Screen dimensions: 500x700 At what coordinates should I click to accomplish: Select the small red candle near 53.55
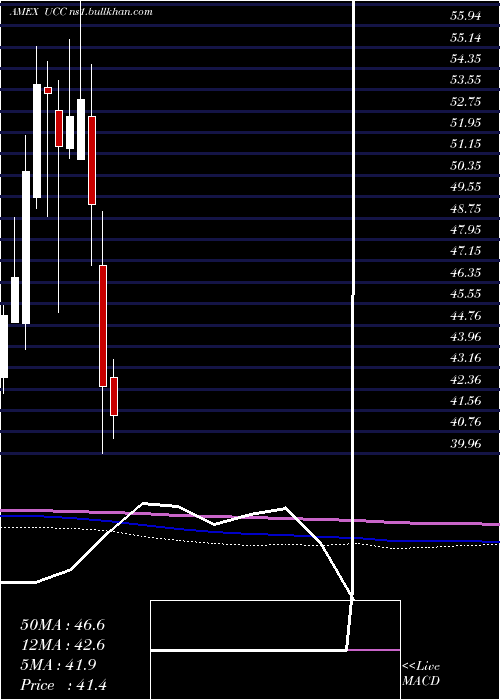(48, 90)
